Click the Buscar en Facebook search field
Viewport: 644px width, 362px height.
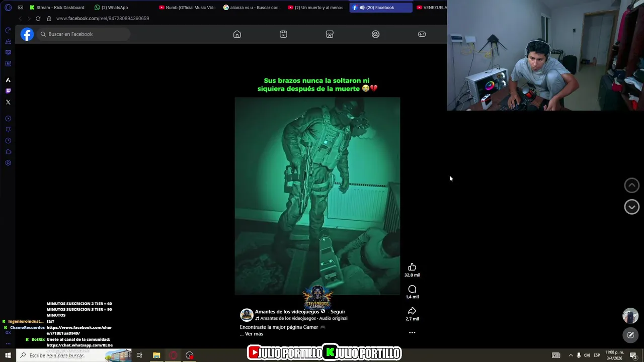click(84, 34)
